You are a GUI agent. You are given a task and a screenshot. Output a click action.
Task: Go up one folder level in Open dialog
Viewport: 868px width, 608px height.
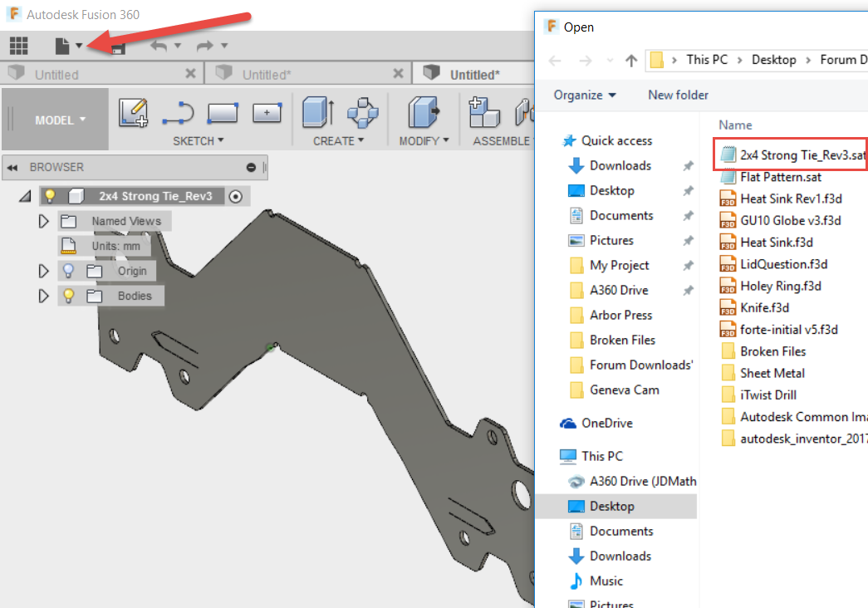click(631, 61)
